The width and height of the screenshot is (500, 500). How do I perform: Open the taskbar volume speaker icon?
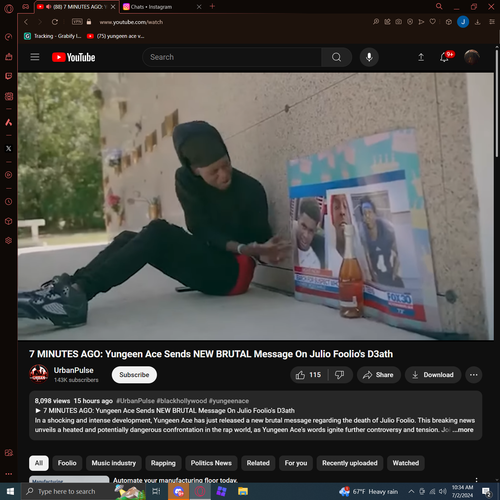point(443,491)
